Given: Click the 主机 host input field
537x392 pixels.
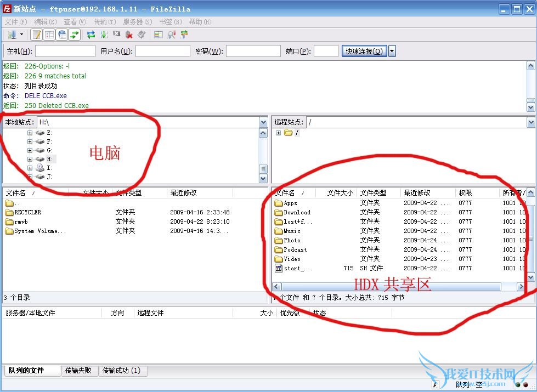Looking at the screenshot, I should (65, 51).
